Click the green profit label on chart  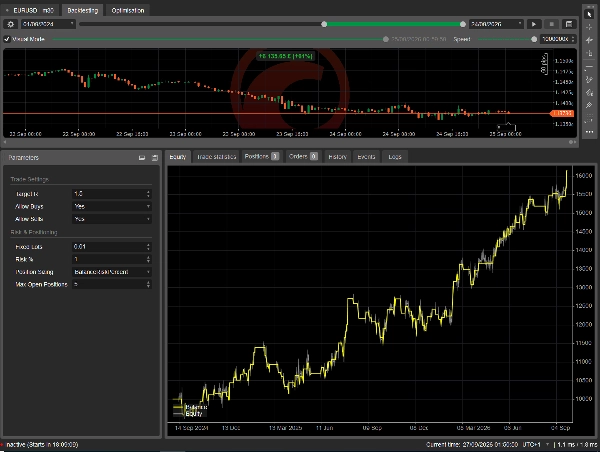(286, 56)
